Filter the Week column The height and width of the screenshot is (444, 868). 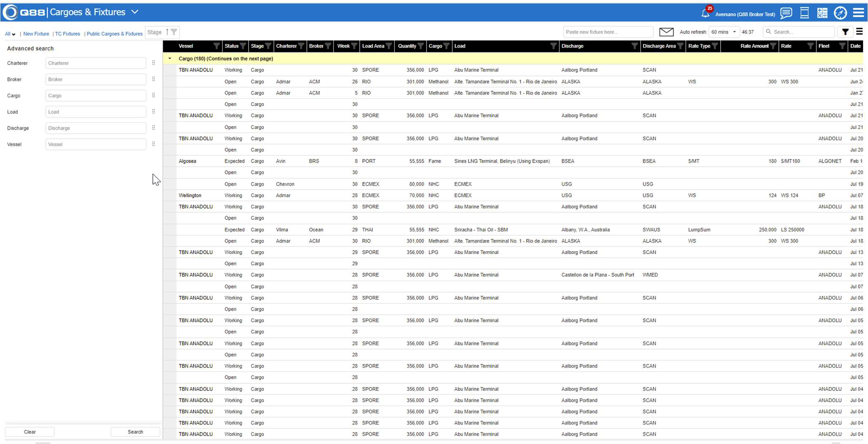354,46
